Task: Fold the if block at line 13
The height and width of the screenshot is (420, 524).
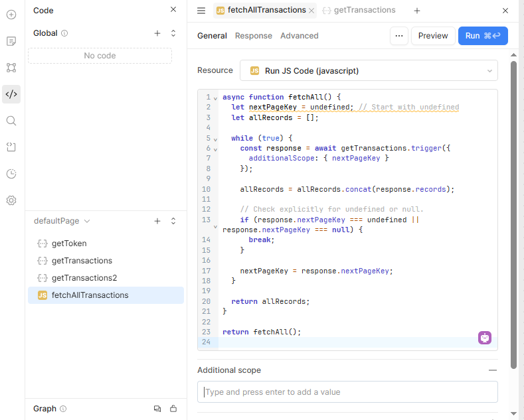Action: pyautogui.click(x=216, y=227)
